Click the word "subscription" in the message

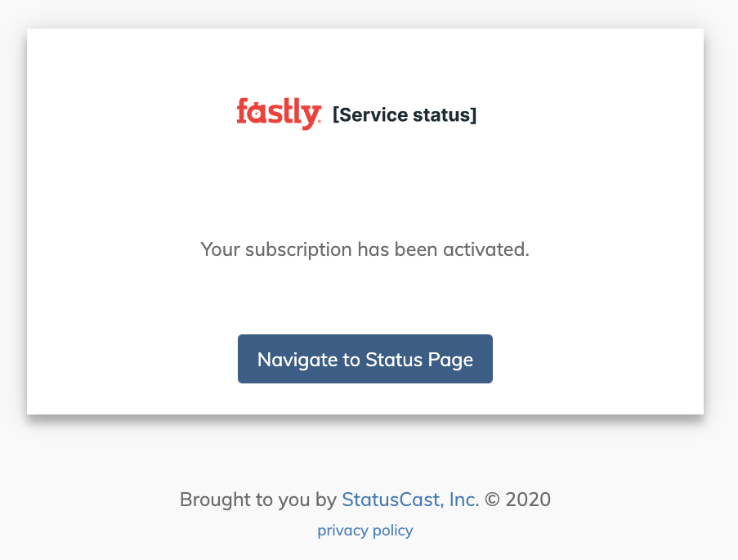[x=298, y=249]
